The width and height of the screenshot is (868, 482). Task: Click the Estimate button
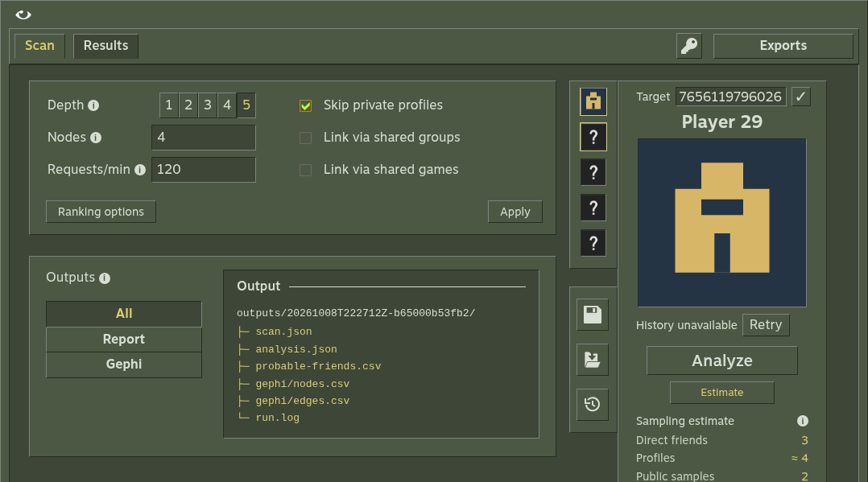[x=721, y=393]
